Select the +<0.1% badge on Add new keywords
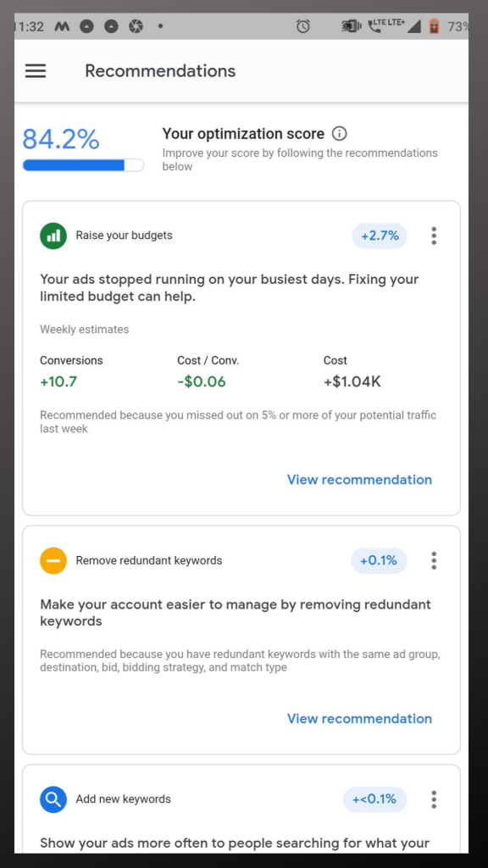 pos(374,799)
